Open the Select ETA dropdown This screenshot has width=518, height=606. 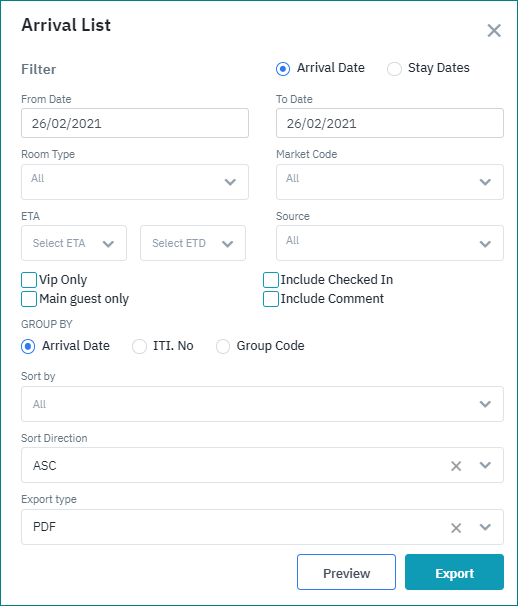[x=74, y=243]
